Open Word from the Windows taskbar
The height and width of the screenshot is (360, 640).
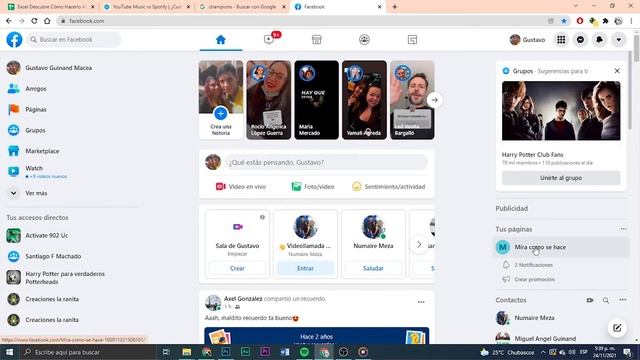(x=285, y=352)
